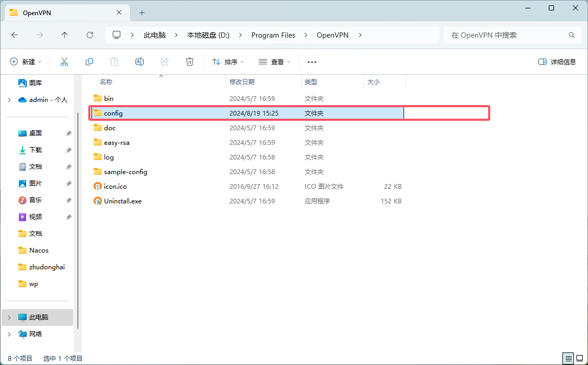Click the computer icon in address bar
The width and height of the screenshot is (588, 365).
117,35
